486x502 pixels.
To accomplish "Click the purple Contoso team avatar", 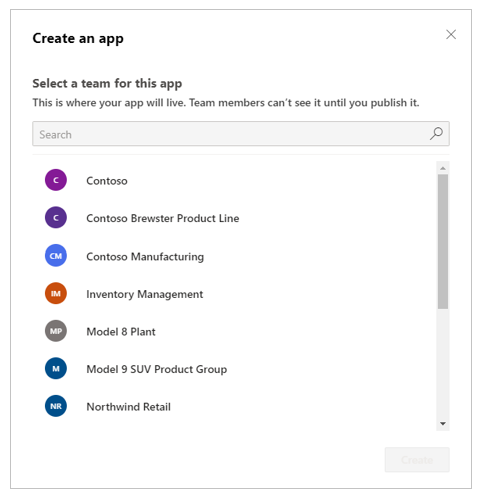I will coord(56,180).
